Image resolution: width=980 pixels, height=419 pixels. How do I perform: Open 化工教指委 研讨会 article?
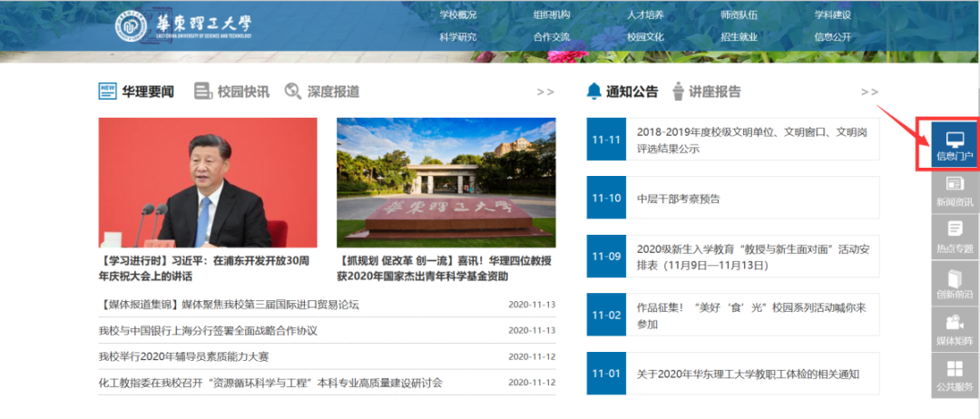pos(270,384)
